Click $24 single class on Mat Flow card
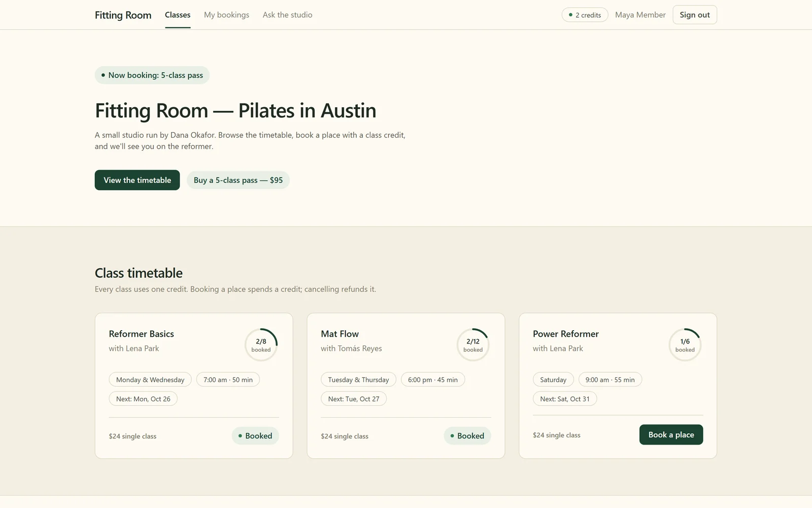The width and height of the screenshot is (812, 508). pyautogui.click(x=345, y=436)
